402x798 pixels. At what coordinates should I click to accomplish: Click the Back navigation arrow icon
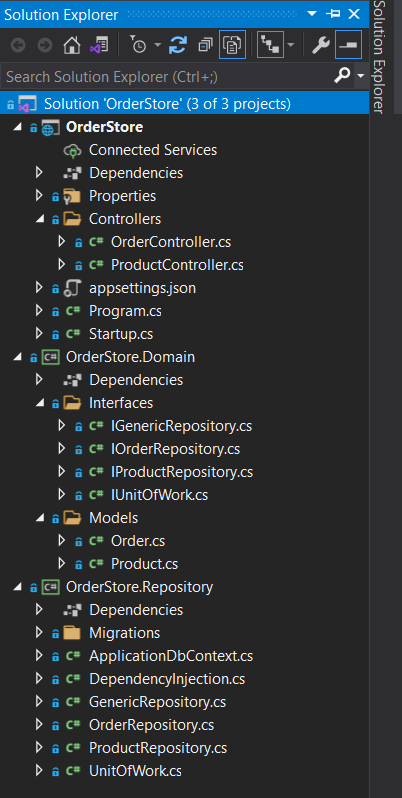pyautogui.click(x=18, y=46)
